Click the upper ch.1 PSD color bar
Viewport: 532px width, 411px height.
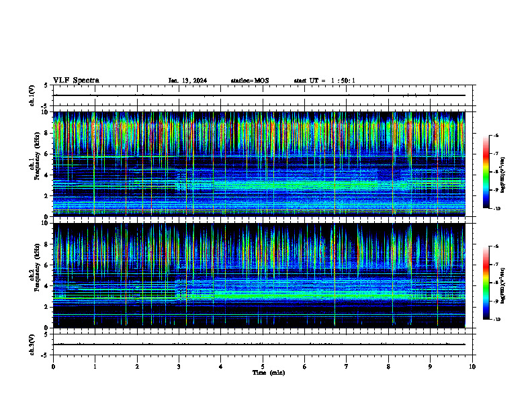486,172
